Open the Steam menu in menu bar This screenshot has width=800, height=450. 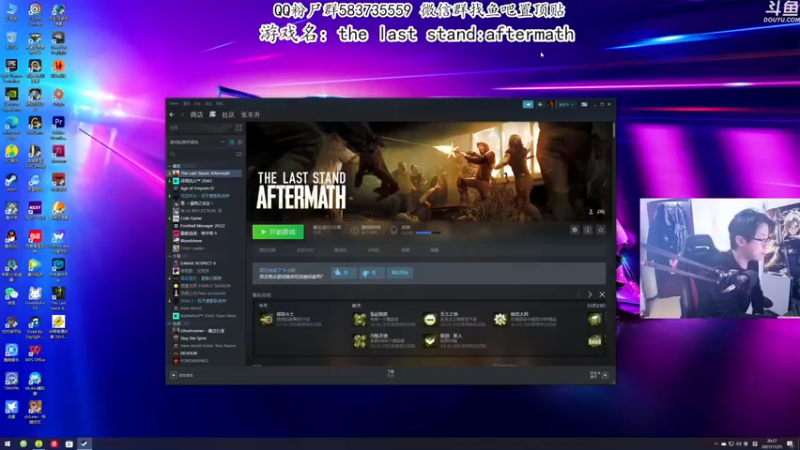click(x=174, y=104)
